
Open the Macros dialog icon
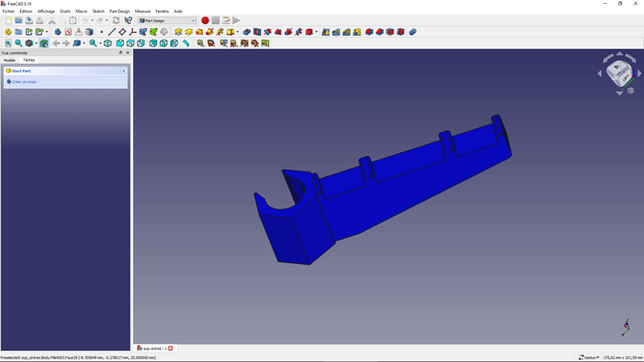(226, 21)
